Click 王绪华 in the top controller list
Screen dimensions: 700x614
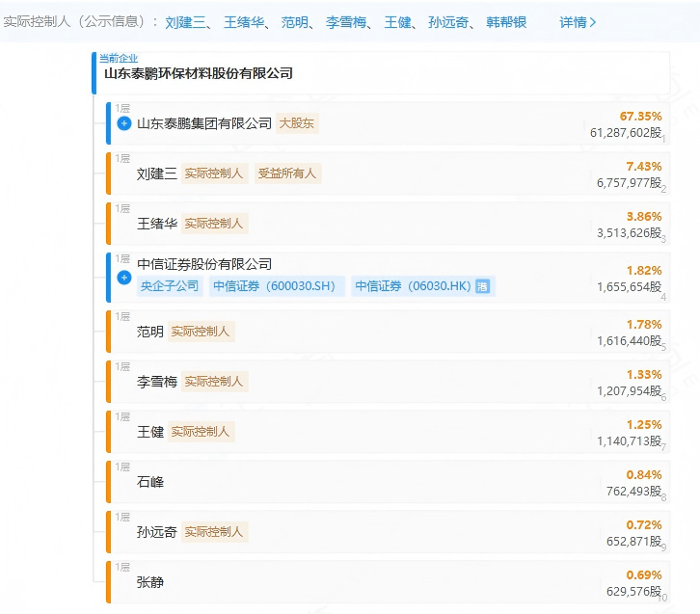[x=243, y=21]
